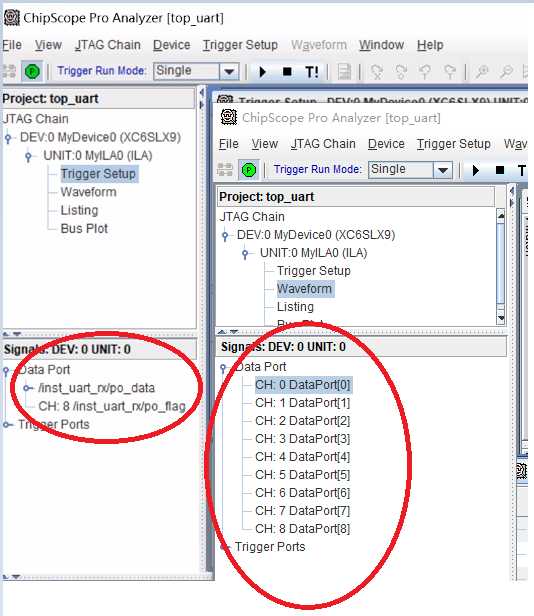Image resolution: width=534 pixels, height=616 pixels.
Task: Open Device menu in front window
Action: click(x=386, y=144)
